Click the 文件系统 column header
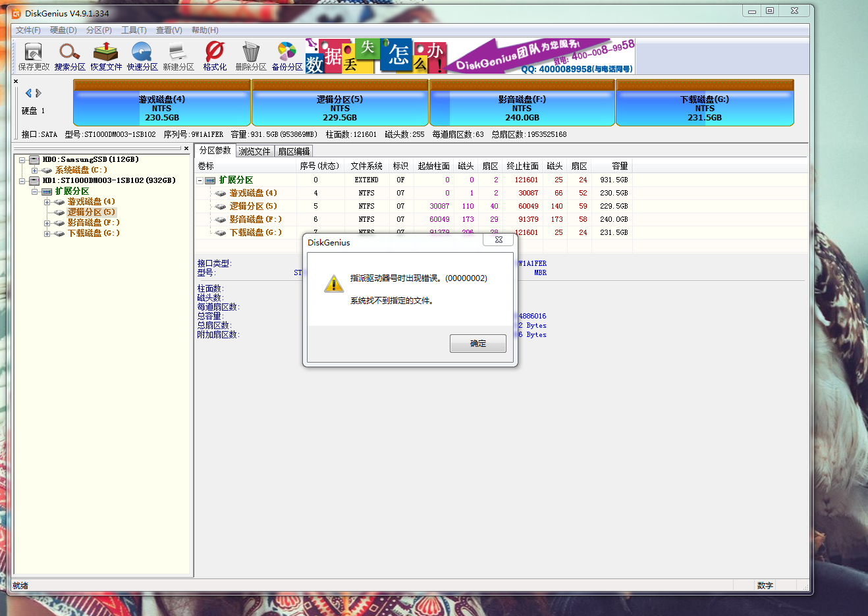 click(366, 166)
